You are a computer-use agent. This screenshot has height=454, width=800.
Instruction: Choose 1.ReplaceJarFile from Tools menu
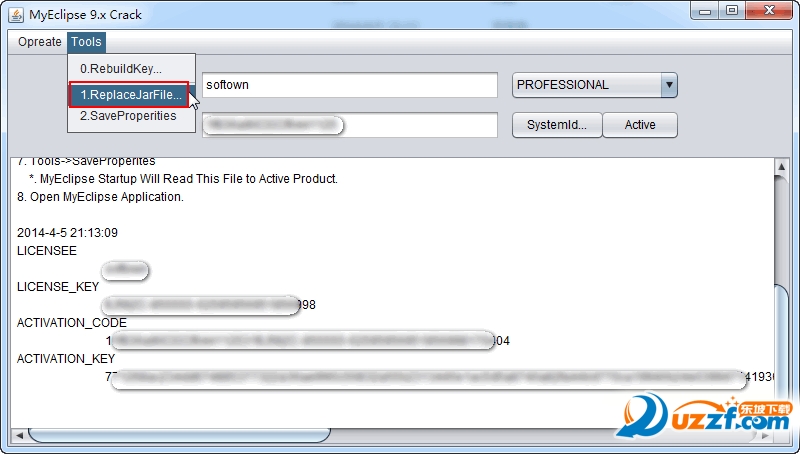(x=129, y=95)
